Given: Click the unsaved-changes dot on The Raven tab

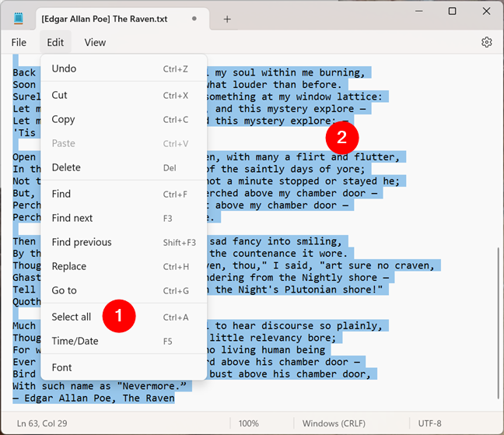Looking at the screenshot, I should (x=194, y=19).
